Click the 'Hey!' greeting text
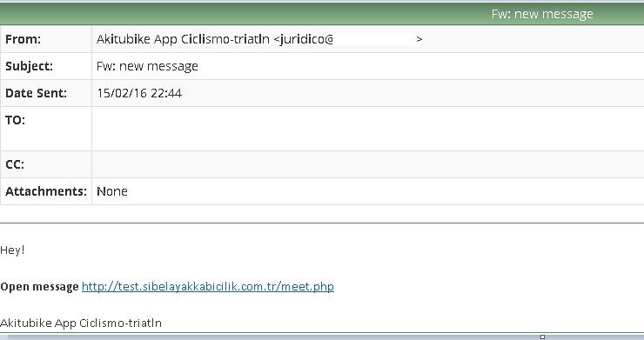The width and height of the screenshot is (644, 340). click(12, 250)
